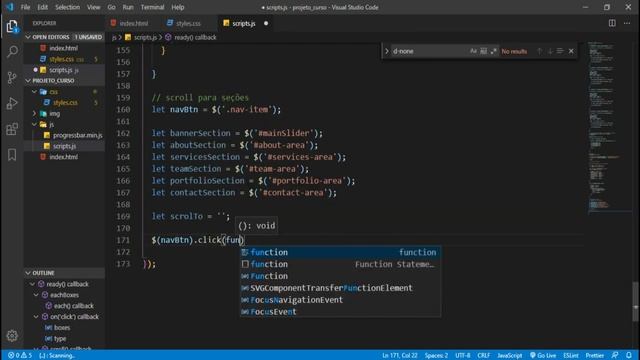Viewport: 640px width, 360px height.
Task: Toggle find in selection icon
Action: click(560, 51)
